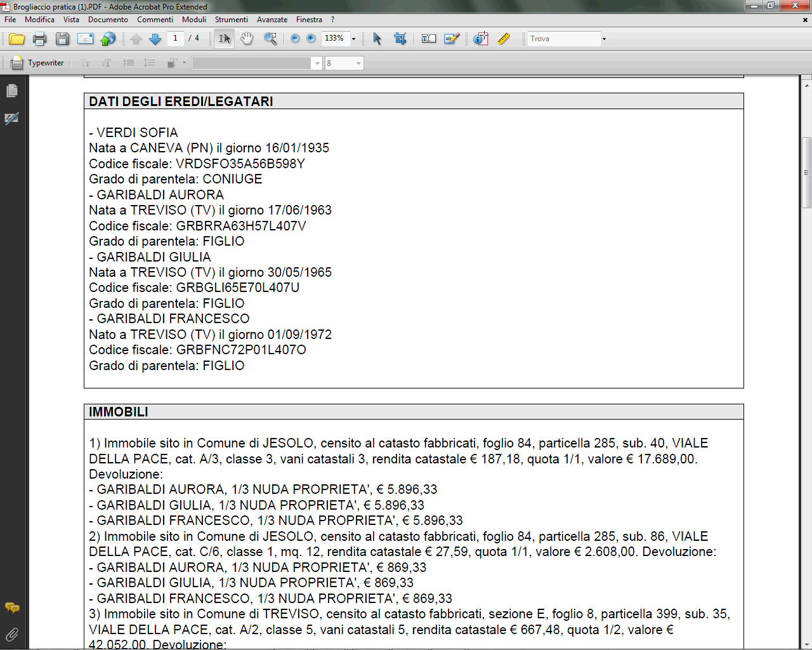Click the zoom out minus button
812x650 pixels.
(x=295, y=39)
